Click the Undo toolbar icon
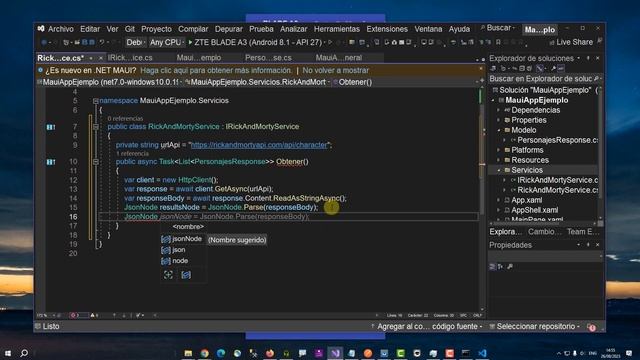 tap(102, 42)
